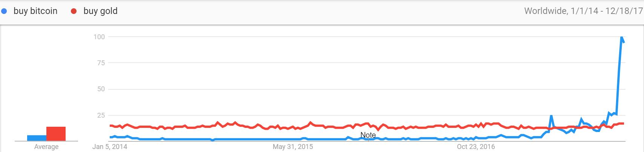The height and width of the screenshot is (152, 644).
Task: Click the blue Average bar
Action: click(x=37, y=138)
